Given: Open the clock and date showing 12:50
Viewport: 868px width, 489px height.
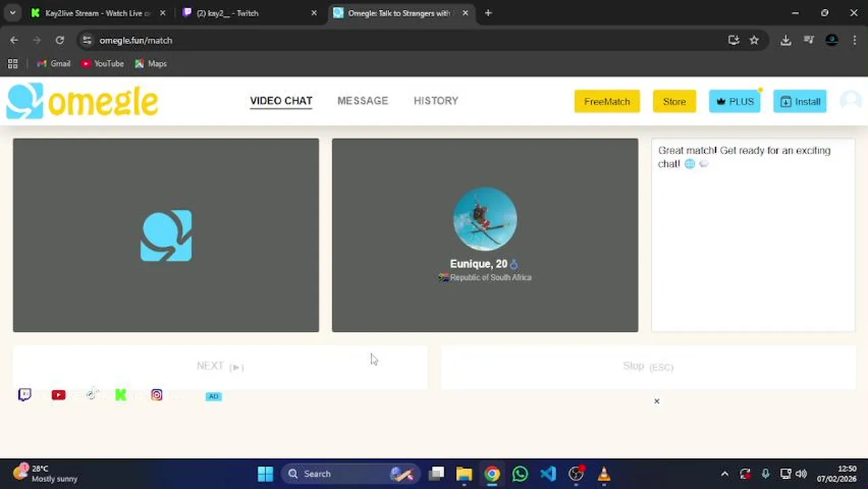Looking at the screenshot, I should coord(837,473).
